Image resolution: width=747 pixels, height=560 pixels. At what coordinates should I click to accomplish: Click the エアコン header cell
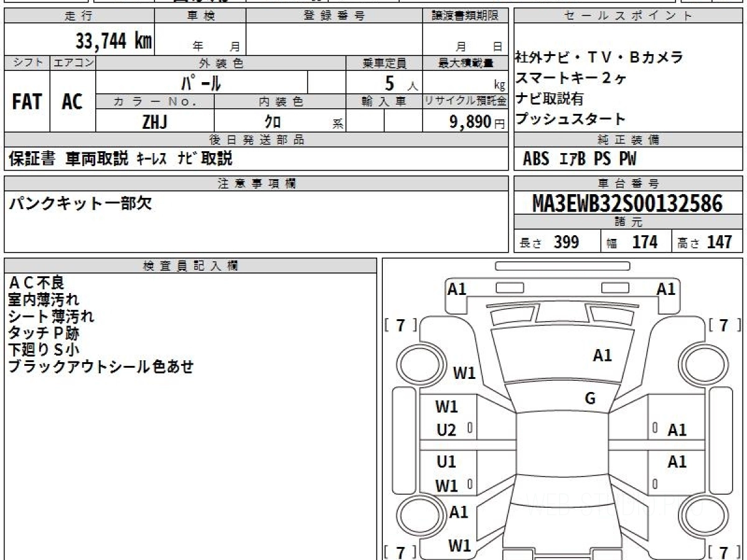(73, 63)
